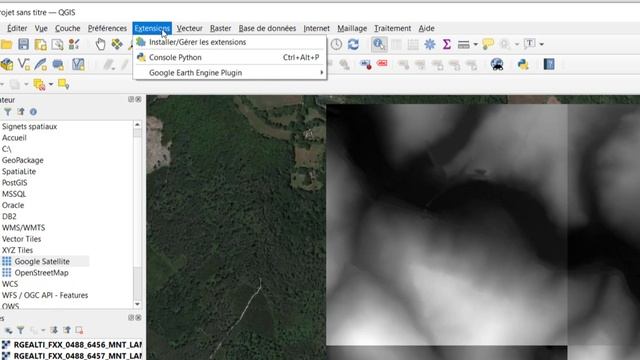Choose Installer/Gérer les extensions
Image resolution: width=640 pixels, height=360 pixels.
230,42
